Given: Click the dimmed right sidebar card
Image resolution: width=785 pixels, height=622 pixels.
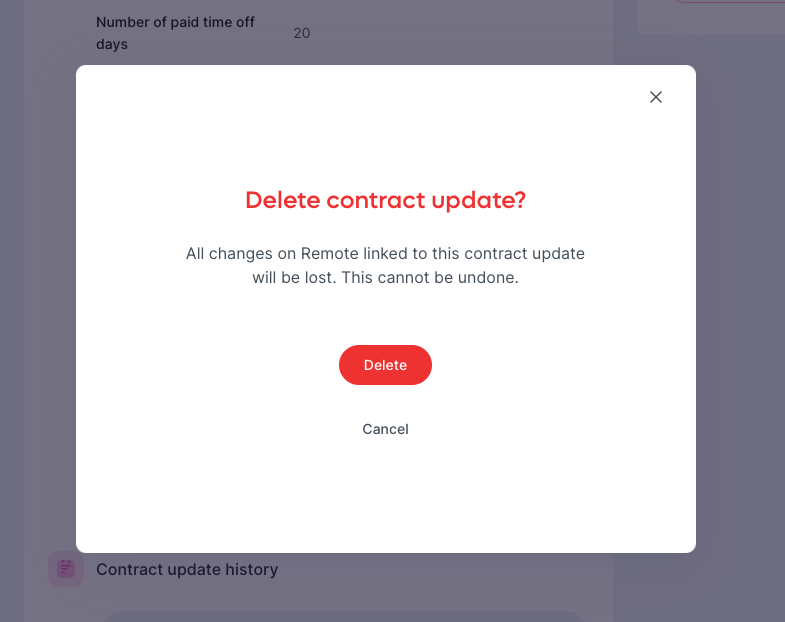Looking at the screenshot, I should pos(711,18).
